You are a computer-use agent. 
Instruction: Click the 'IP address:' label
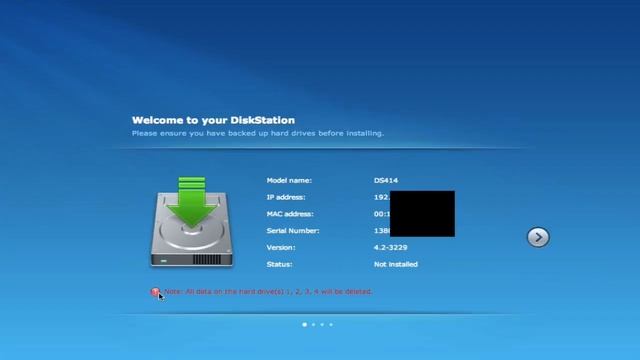(x=286, y=197)
